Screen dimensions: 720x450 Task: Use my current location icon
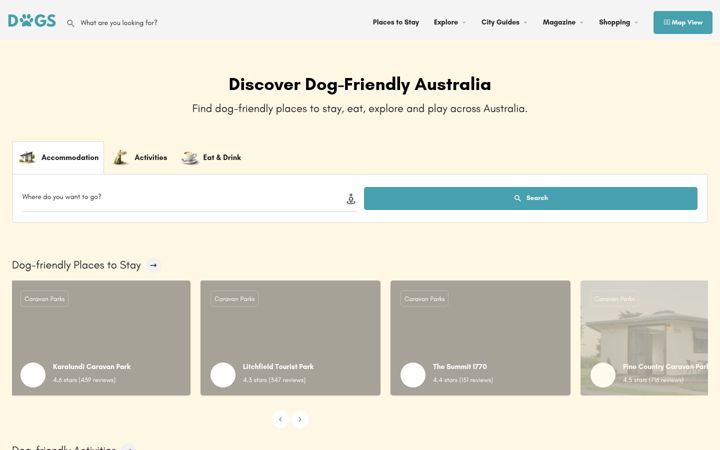[x=351, y=199]
